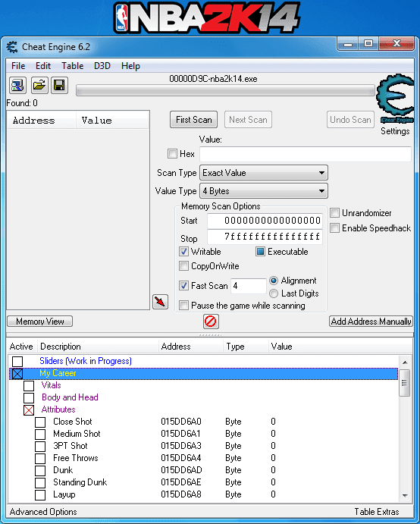Freeze the Medium Shot entry
This screenshot has height=524, width=420.
[40, 434]
